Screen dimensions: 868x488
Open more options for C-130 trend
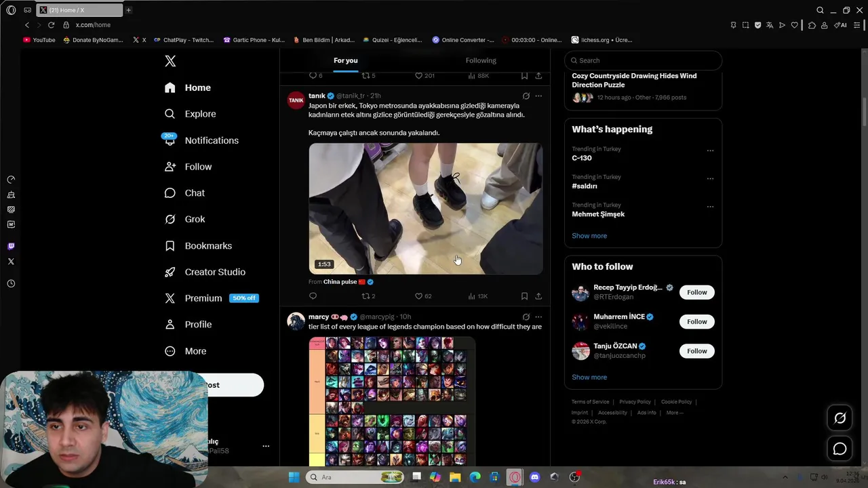click(710, 150)
